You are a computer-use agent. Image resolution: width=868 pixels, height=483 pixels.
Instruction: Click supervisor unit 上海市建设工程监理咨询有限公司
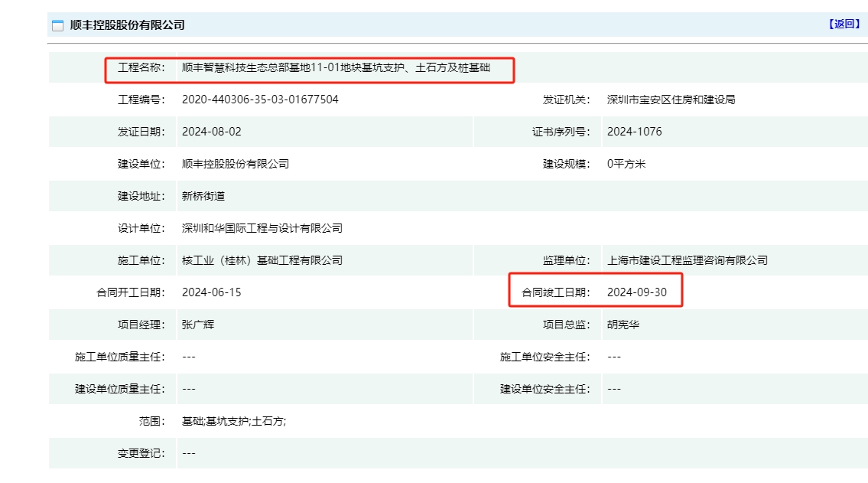click(687, 260)
